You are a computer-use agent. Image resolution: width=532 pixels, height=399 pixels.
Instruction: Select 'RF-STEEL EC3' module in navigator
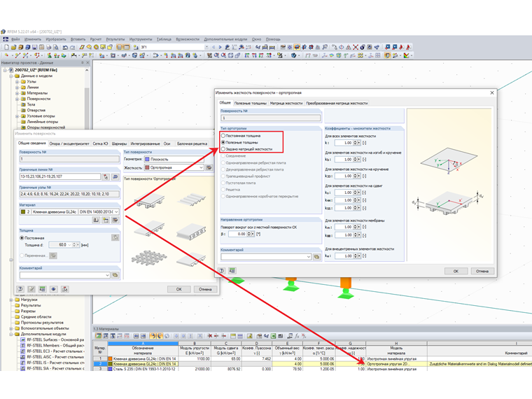(55, 351)
